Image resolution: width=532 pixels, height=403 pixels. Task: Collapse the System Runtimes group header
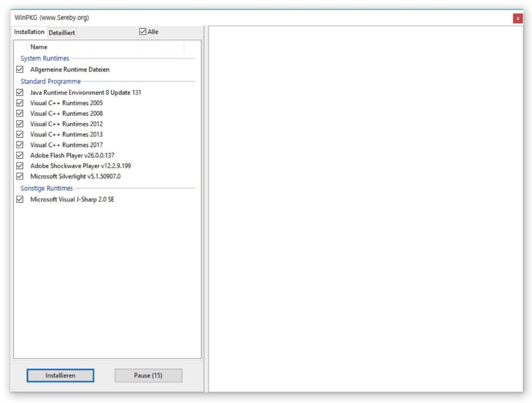point(45,58)
